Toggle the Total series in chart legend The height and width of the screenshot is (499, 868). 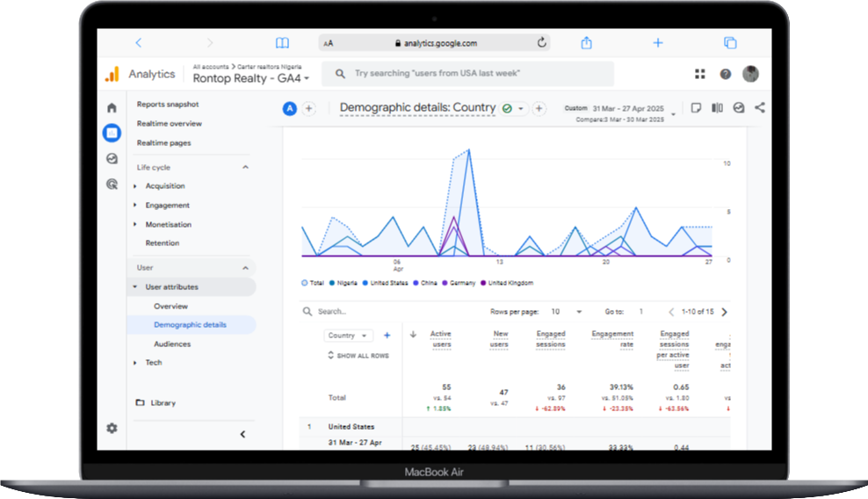point(313,283)
